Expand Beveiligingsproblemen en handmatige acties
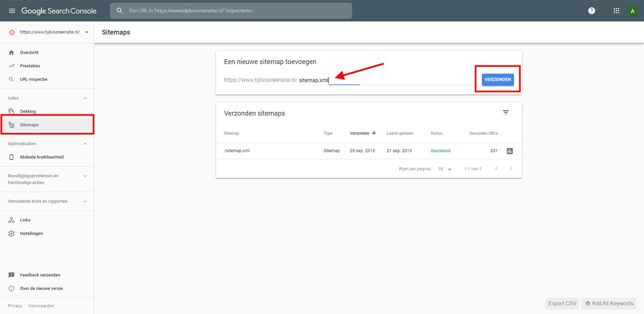Screen dimensions: 644x314 [85, 176]
